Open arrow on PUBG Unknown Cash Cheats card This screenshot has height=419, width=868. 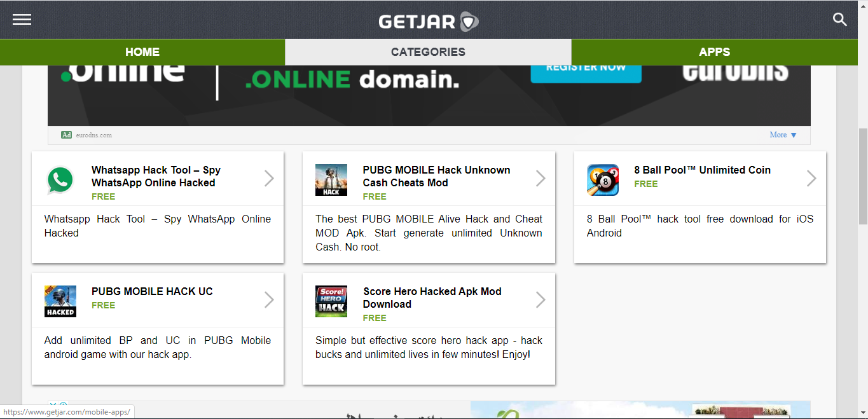click(541, 179)
